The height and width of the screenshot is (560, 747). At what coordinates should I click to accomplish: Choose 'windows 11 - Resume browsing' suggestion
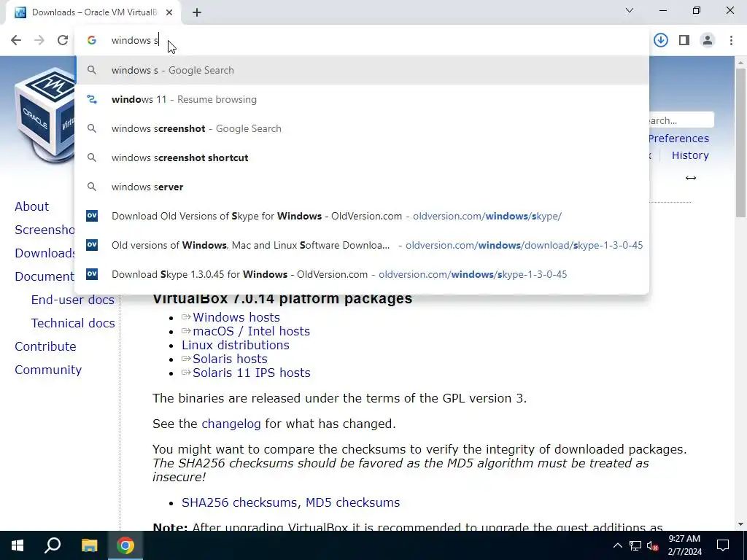[362, 99]
